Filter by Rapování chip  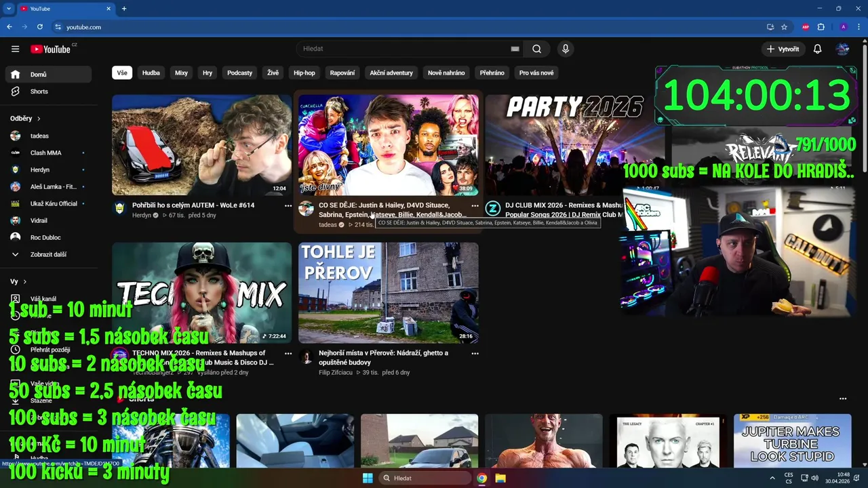point(342,73)
